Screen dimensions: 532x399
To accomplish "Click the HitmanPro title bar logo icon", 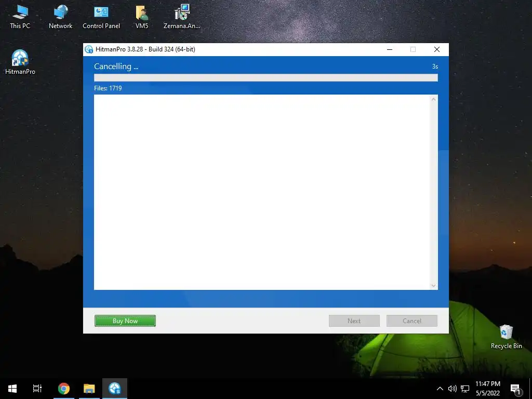I will coord(89,49).
